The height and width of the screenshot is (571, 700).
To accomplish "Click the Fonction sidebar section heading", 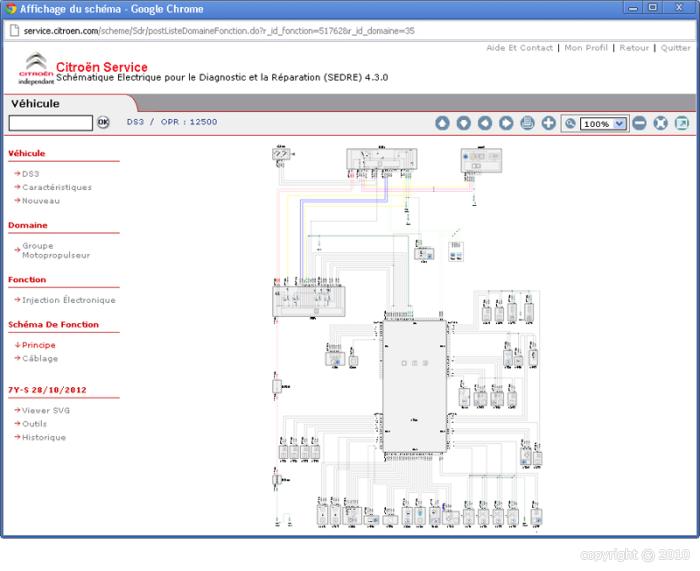I will [27, 280].
